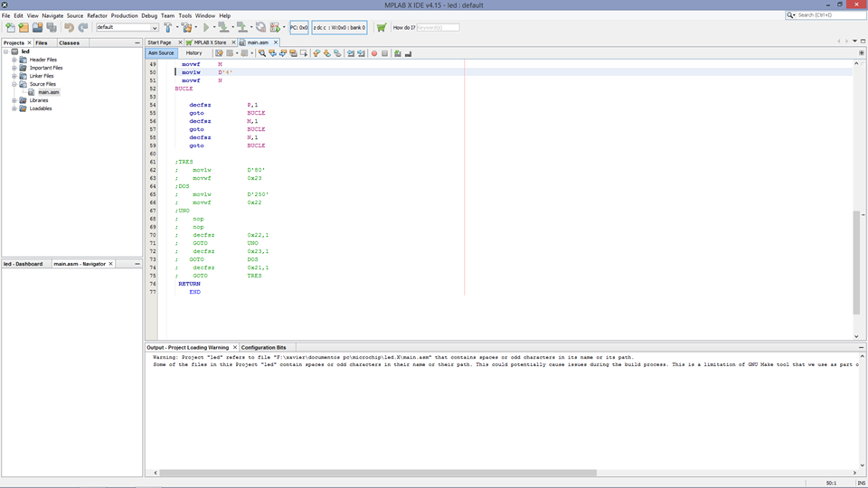Switch to the Configuration Bits tab
The height and width of the screenshot is (488, 868).
[263, 347]
